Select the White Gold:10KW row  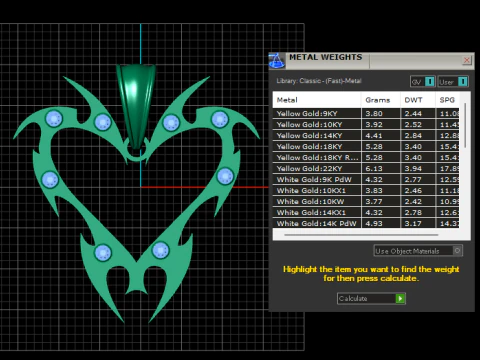tap(366, 201)
